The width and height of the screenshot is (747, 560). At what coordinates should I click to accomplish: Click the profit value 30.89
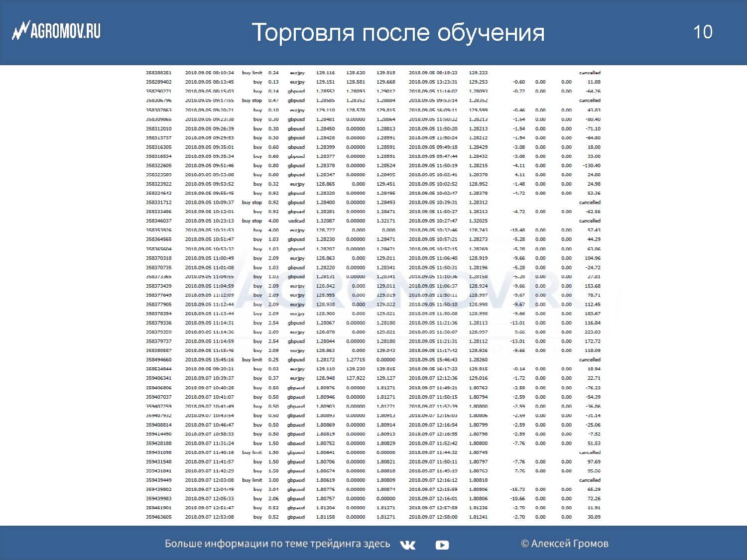(594, 517)
